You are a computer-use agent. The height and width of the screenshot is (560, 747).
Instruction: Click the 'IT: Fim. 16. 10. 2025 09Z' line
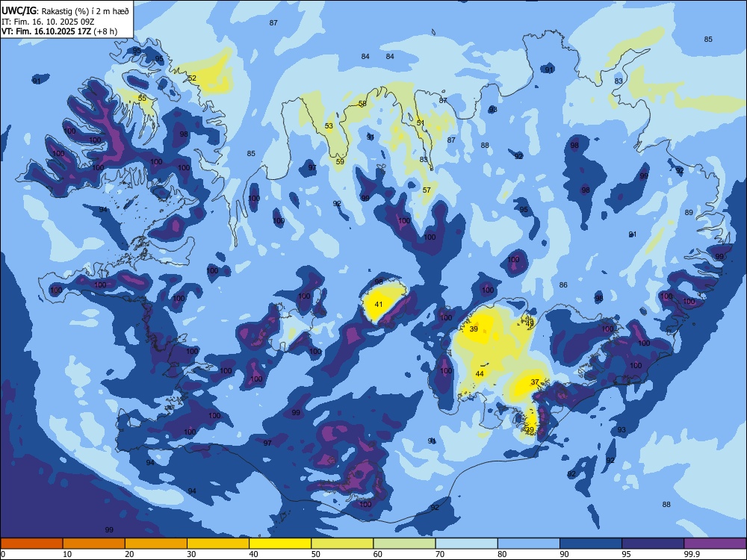(48, 22)
